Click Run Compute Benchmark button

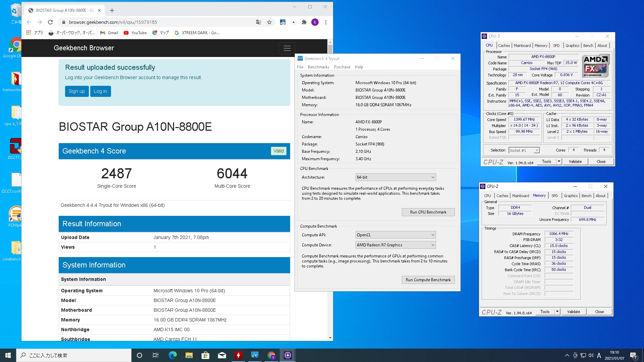[428, 280]
